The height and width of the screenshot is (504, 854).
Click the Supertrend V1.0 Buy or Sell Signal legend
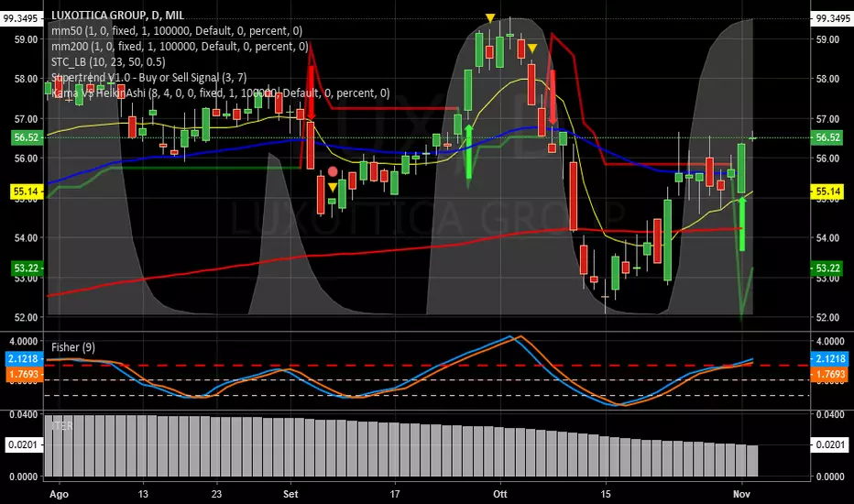pos(148,77)
